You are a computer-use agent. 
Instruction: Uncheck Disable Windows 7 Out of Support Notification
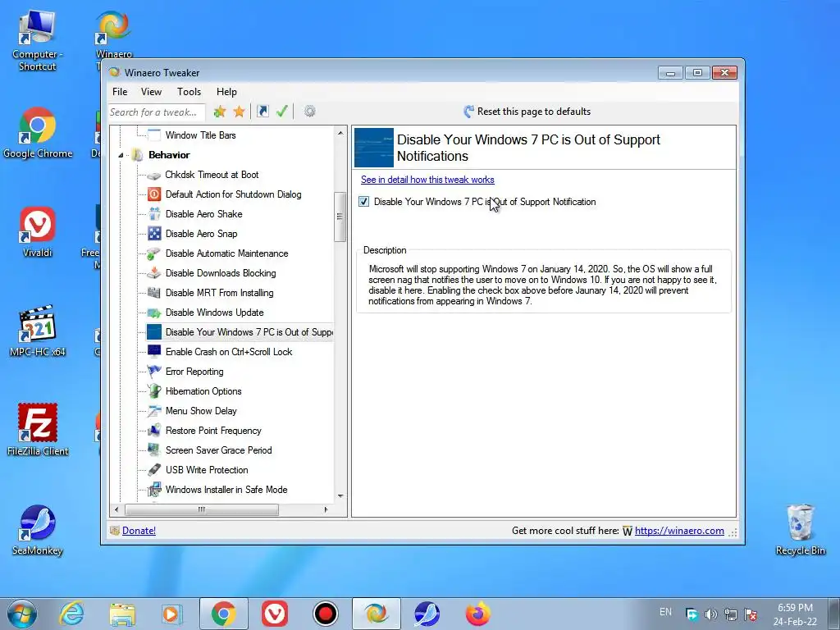(x=363, y=202)
